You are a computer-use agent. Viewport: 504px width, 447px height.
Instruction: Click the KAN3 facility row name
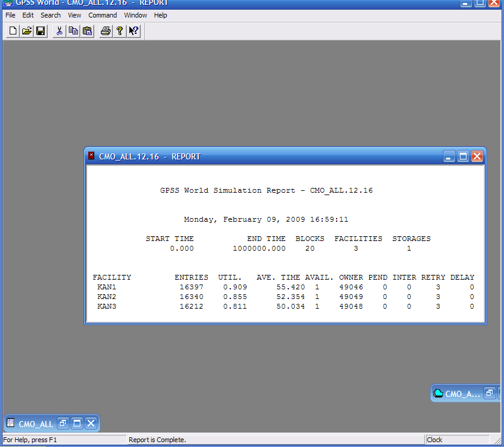click(x=107, y=306)
